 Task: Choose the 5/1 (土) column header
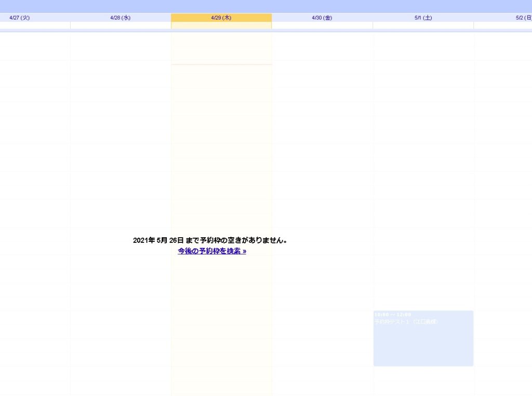[x=423, y=18]
